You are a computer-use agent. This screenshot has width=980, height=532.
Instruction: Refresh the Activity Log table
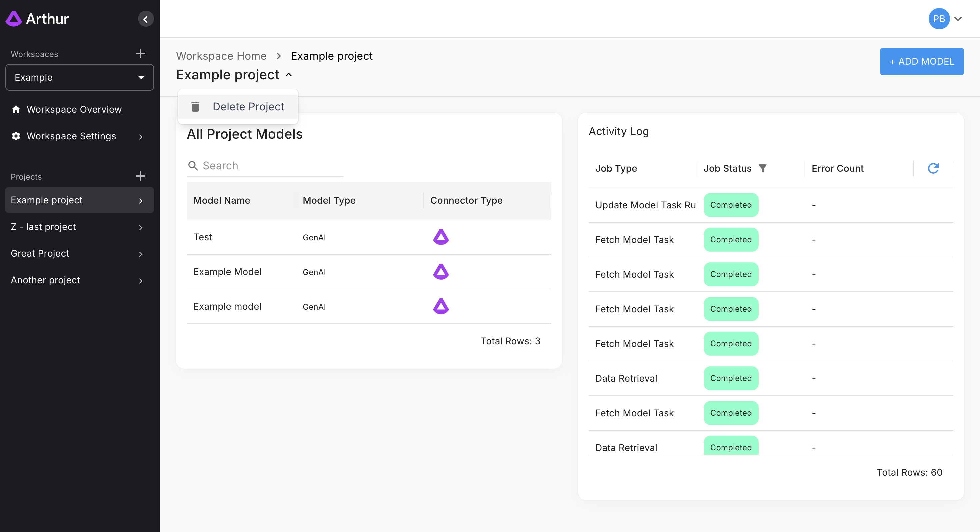(x=933, y=168)
